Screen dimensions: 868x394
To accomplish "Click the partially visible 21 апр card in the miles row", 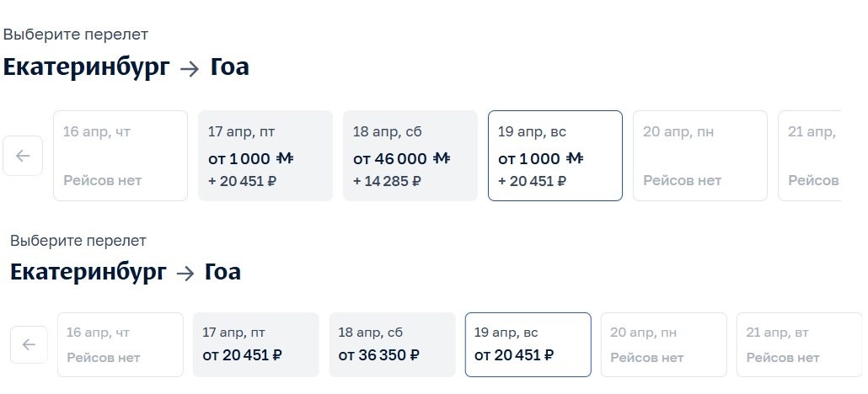I will [809, 156].
